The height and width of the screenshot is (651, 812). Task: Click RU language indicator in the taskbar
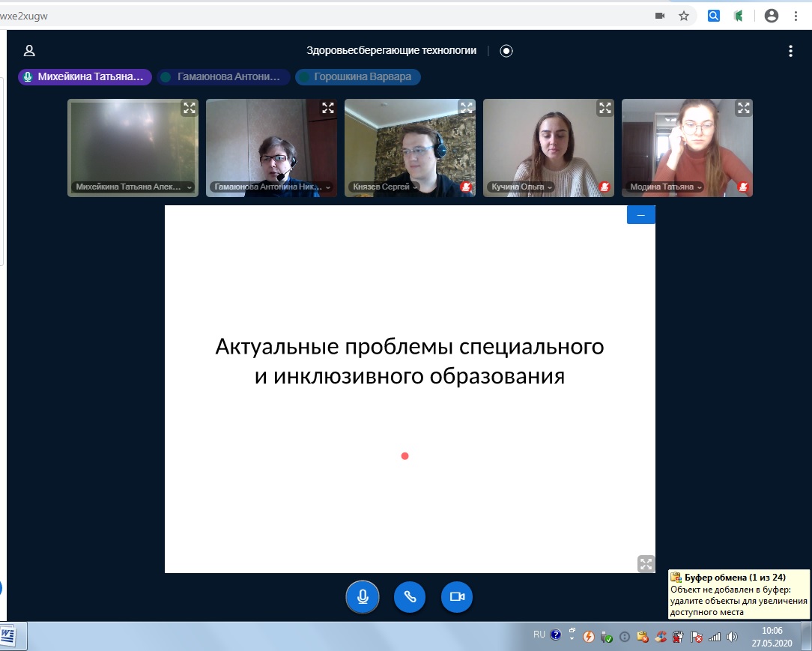coord(539,635)
